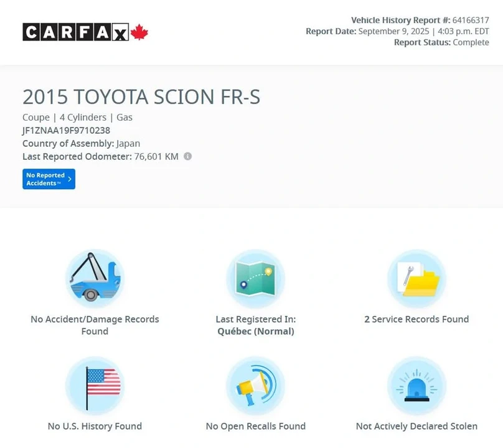Click Country of Assembly: Japan text
Image resolution: width=503 pixels, height=448 pixels.
(81, 143)
